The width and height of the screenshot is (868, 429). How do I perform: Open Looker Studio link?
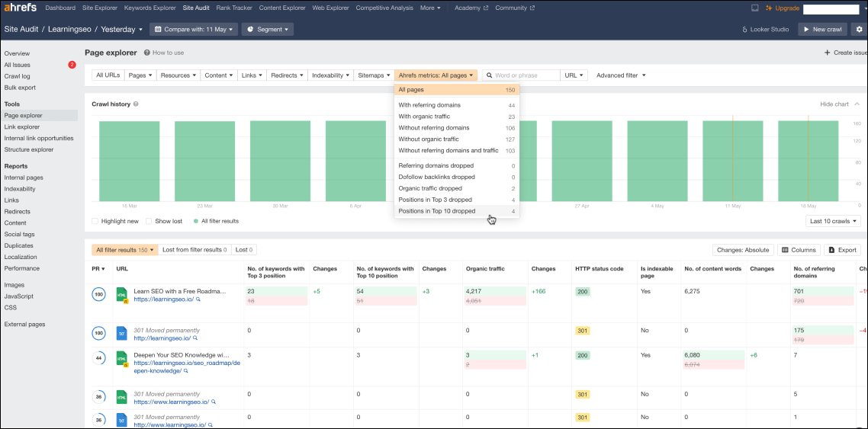766,29
